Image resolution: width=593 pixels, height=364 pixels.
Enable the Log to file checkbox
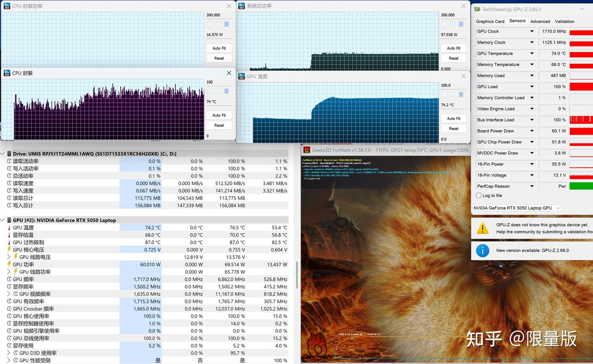(479, 196)
